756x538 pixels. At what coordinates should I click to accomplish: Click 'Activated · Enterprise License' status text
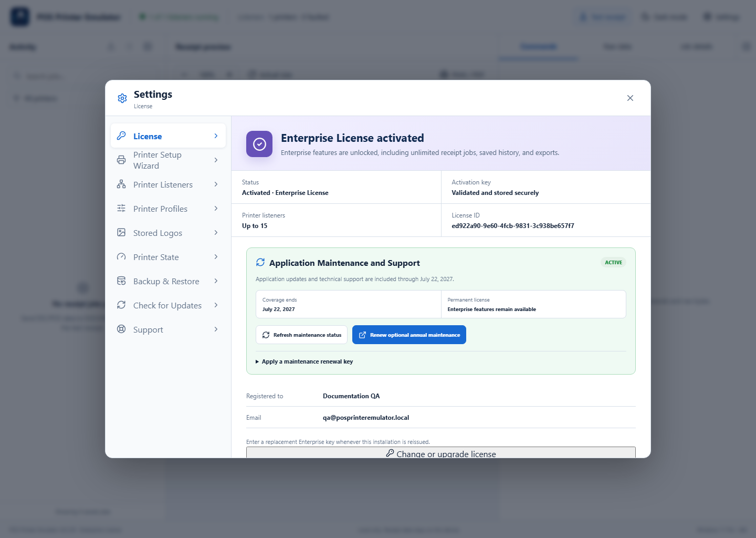tap(285, 193)
